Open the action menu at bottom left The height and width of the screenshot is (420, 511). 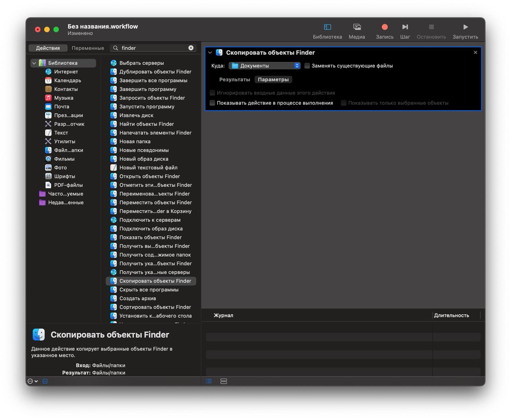33,381
